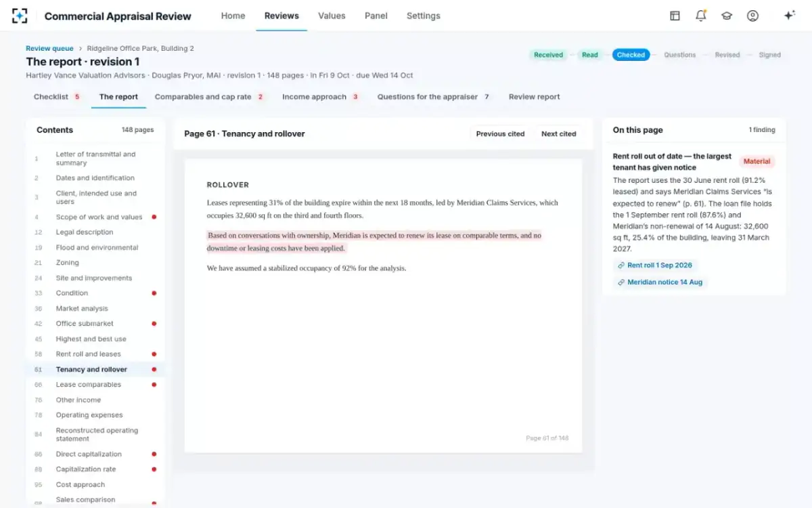The image size is (812, 508).
Task: Open the notifications bell
Action: tap(700, 16)
